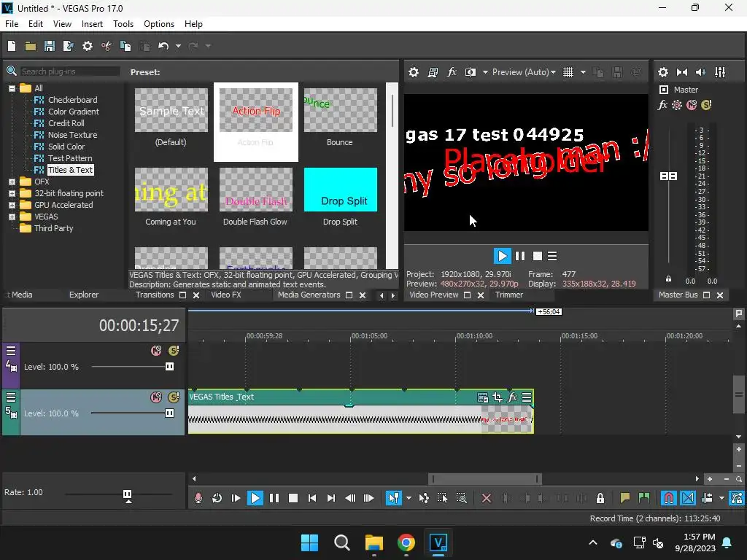The image size is (747, 560).
Task: Close the Media Generators panel
Action: tap(363, 295)
